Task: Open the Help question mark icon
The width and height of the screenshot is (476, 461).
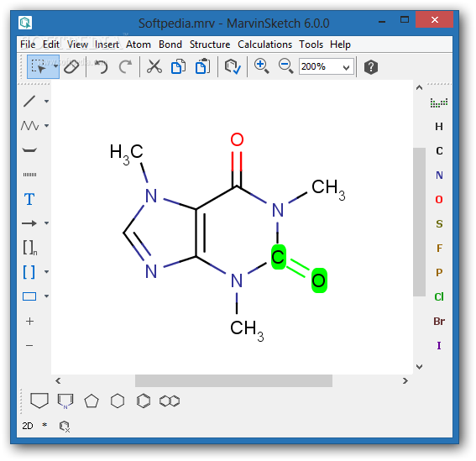Action: tap(371, 67)
